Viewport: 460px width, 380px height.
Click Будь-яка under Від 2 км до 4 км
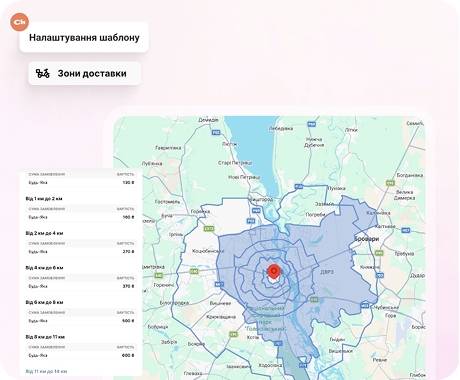pos(38,252)
